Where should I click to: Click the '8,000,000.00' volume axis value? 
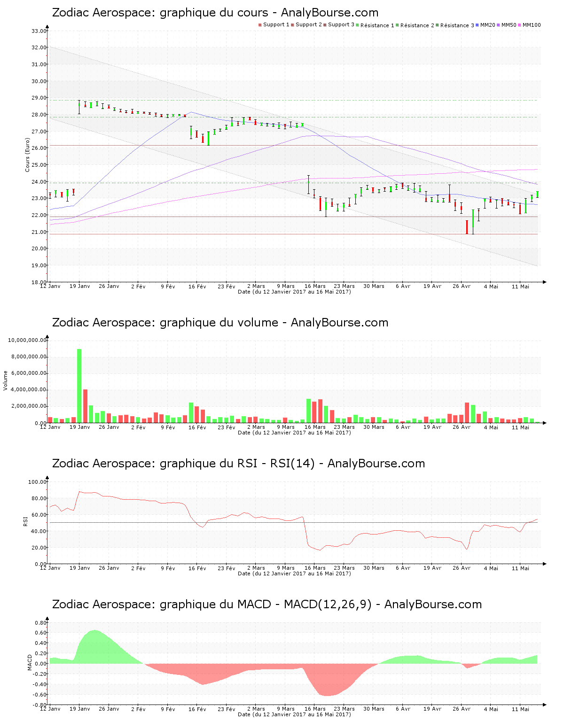pos(29,357)
